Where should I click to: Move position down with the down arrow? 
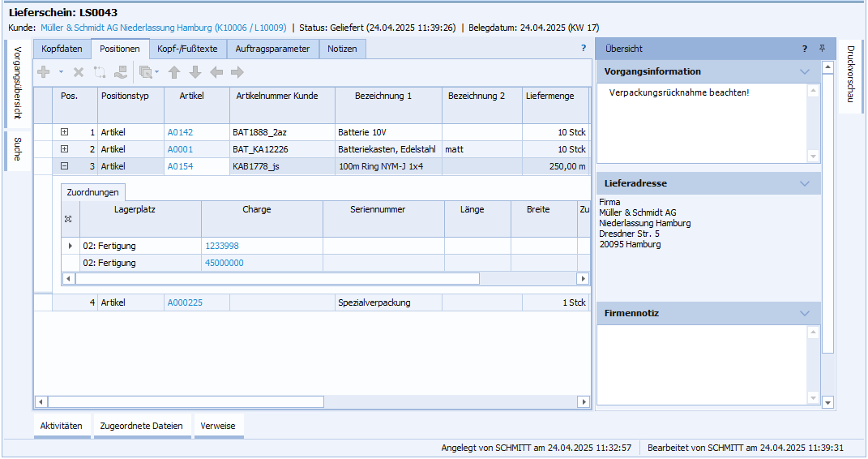195,72
